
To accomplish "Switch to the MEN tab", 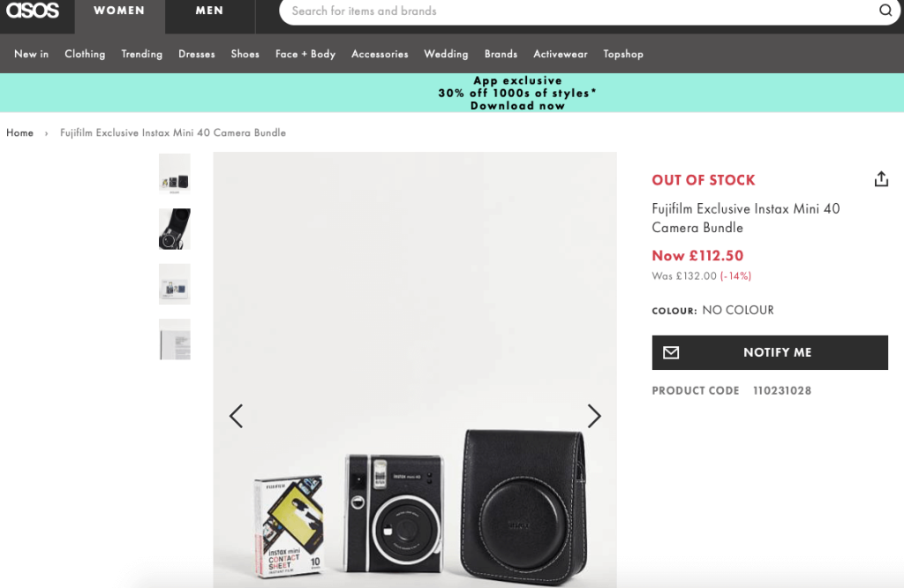I will tap(209, 11).
